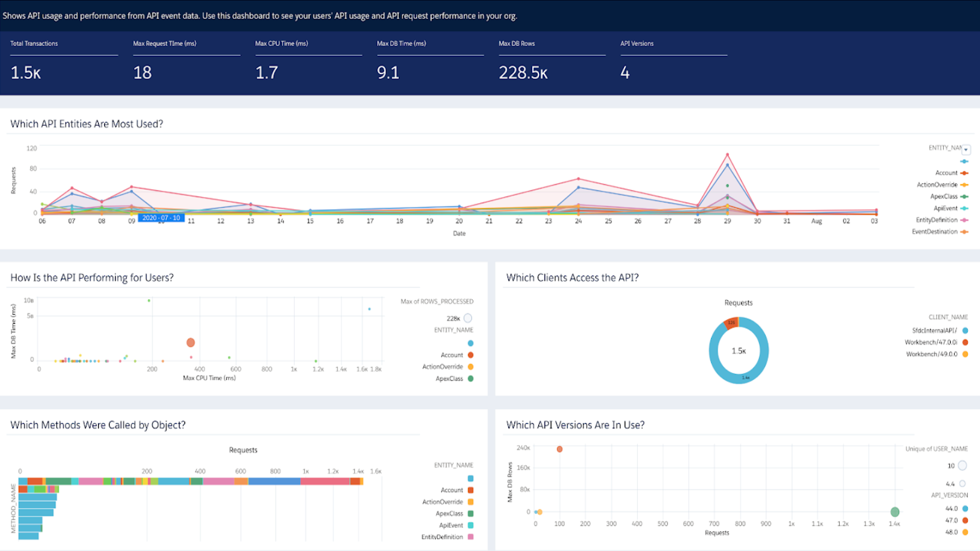Click the Total Transactions 1.5k metric
The height and width of the screenshot is (551, 980).
click(26, 73)
